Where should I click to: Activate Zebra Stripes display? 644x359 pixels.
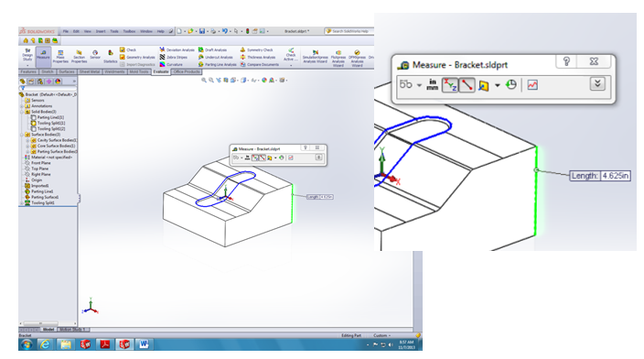[173, 57]
